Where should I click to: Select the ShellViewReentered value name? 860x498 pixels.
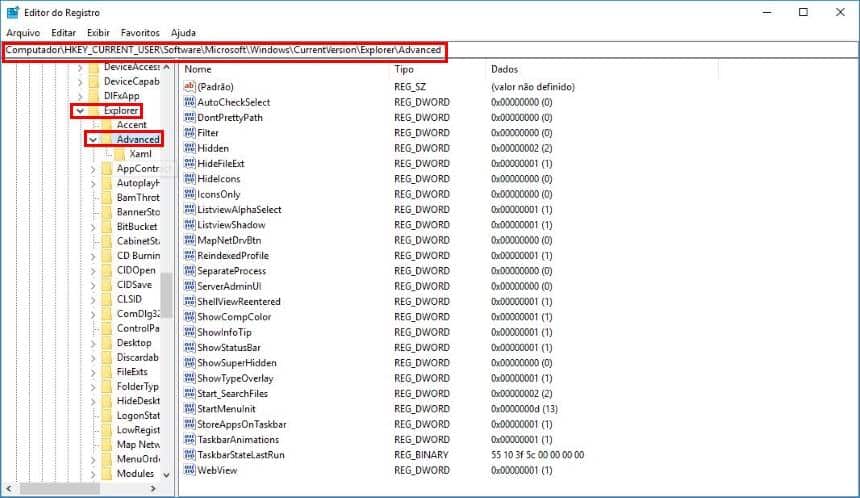239,301
